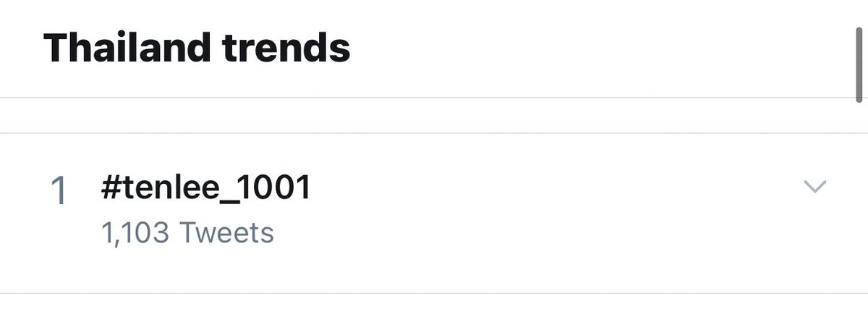Viewport: 868px width, 309px height.
Task: Click the Thailand trends heading
Action: [x=197, y=48]
